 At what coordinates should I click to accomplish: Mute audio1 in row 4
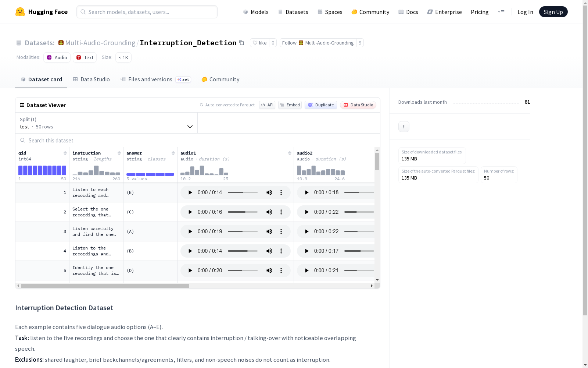point(269,251)
